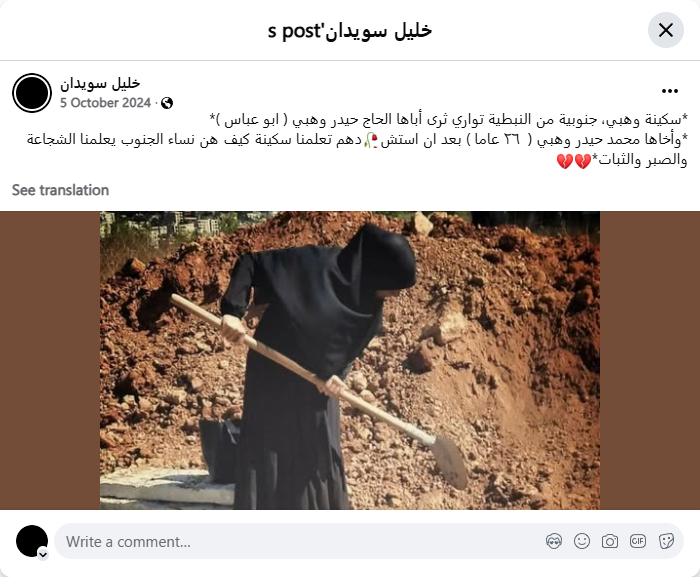This screenshot has width=700, height=577.
Task: Expand the comment identity chevron on avatar
Action: click(43, 554)
